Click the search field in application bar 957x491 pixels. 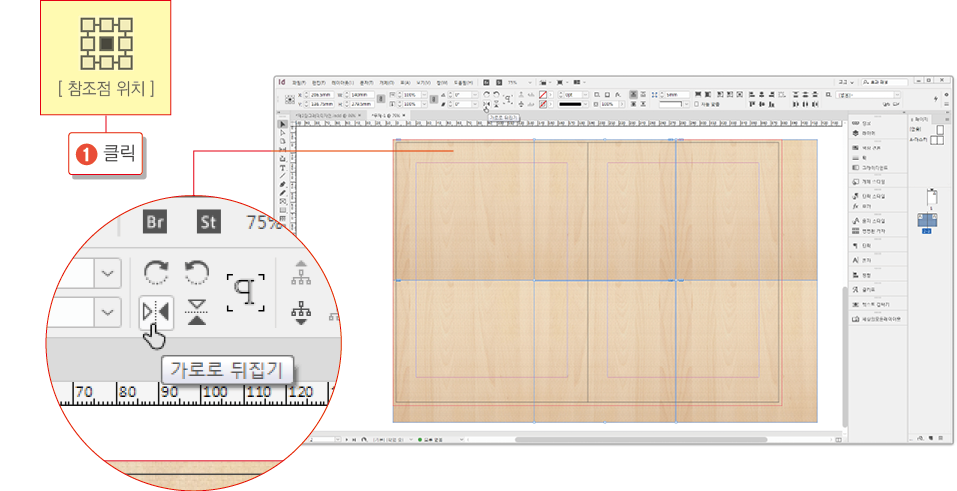coord(885,82)
